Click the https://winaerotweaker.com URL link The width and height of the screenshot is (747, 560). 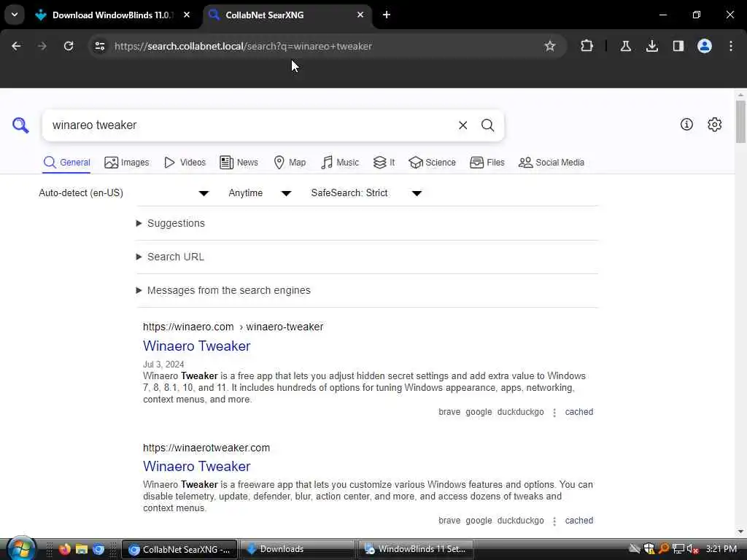(x=206, y=448)
